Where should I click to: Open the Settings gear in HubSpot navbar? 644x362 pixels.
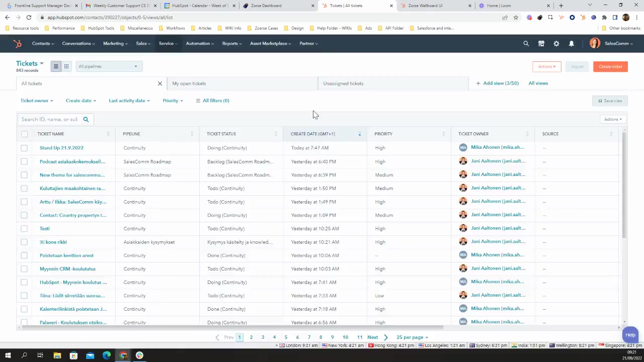pyautogui.click(x=556, y=44)
